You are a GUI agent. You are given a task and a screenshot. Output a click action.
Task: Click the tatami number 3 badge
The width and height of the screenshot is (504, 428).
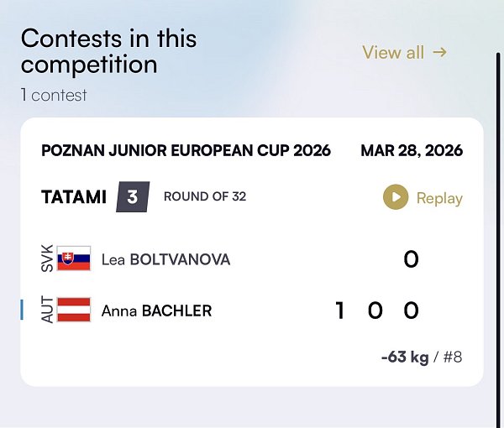[133, 198]
